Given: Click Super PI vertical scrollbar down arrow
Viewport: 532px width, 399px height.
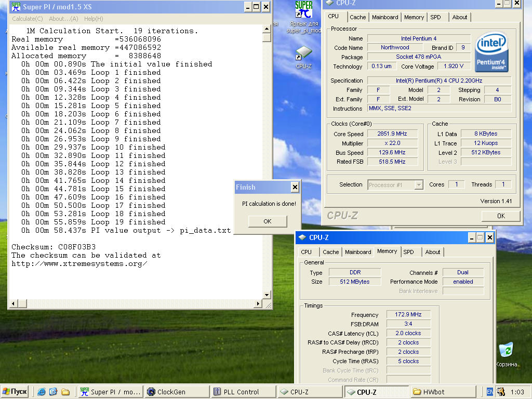Looking at the screenshot, I should (267, 295).
